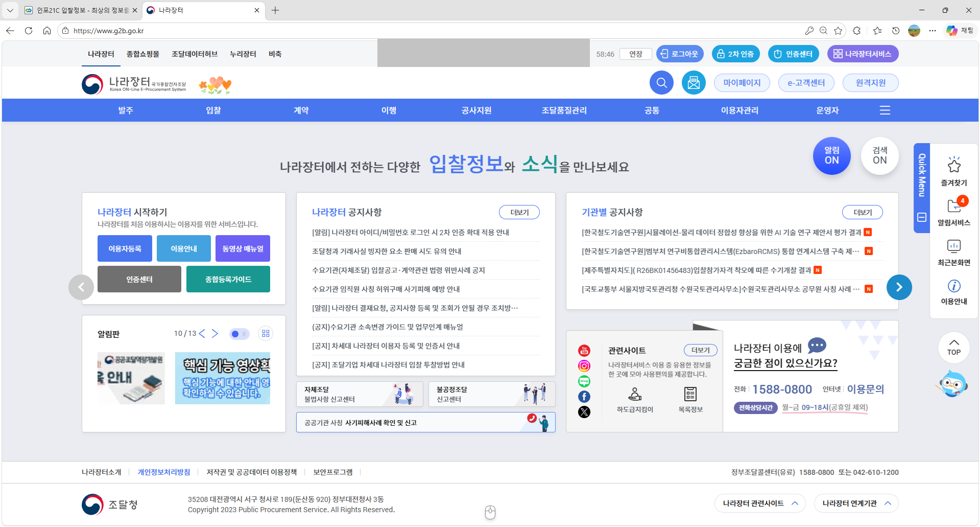Viewport: 980px width, 527px height.
Task: Go to next 알림판 banner
Action: (215, 334)
